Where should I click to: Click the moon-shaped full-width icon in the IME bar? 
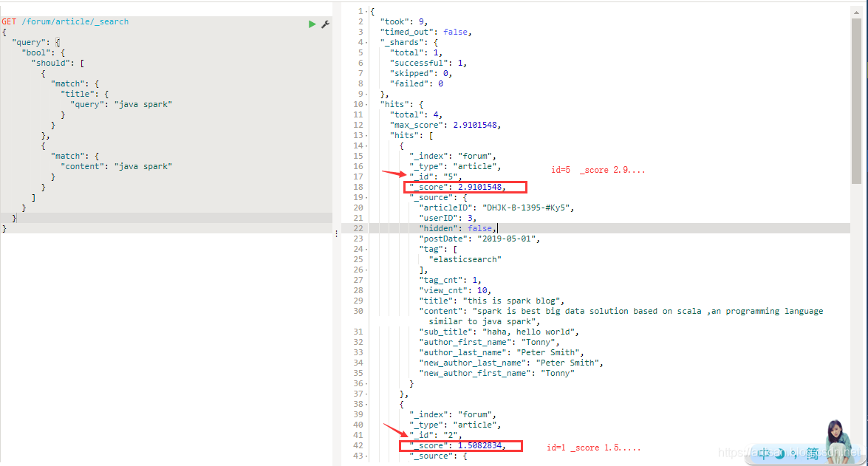point(780,453)
